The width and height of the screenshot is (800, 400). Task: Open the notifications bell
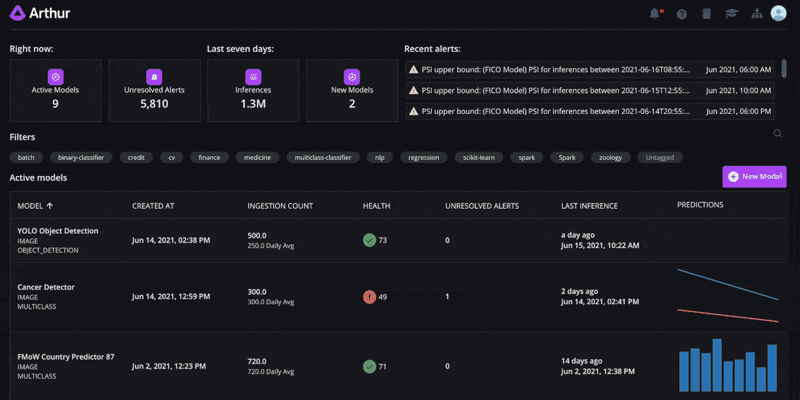[x=656, y=14]
